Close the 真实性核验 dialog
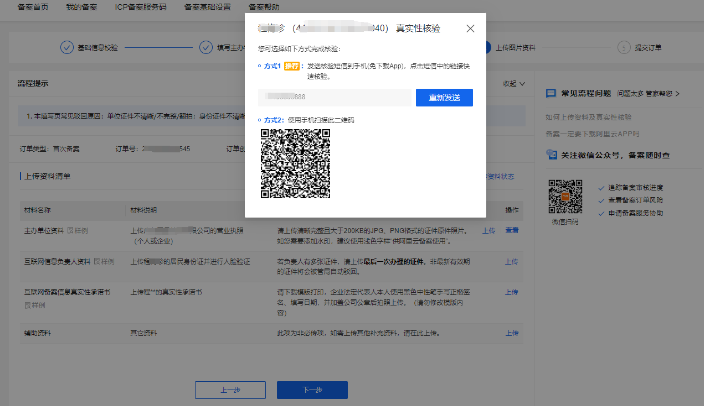The width and height of the screenshot is (704, 406). click(472, 29)
